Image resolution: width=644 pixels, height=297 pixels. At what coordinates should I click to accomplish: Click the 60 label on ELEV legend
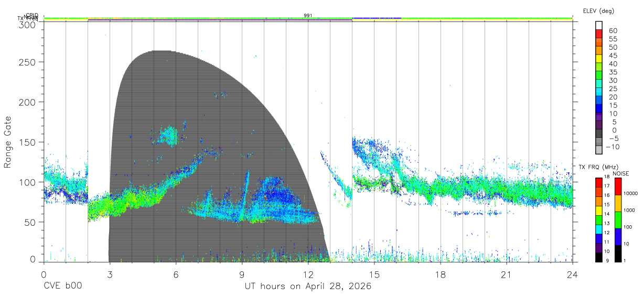[613, 31]
